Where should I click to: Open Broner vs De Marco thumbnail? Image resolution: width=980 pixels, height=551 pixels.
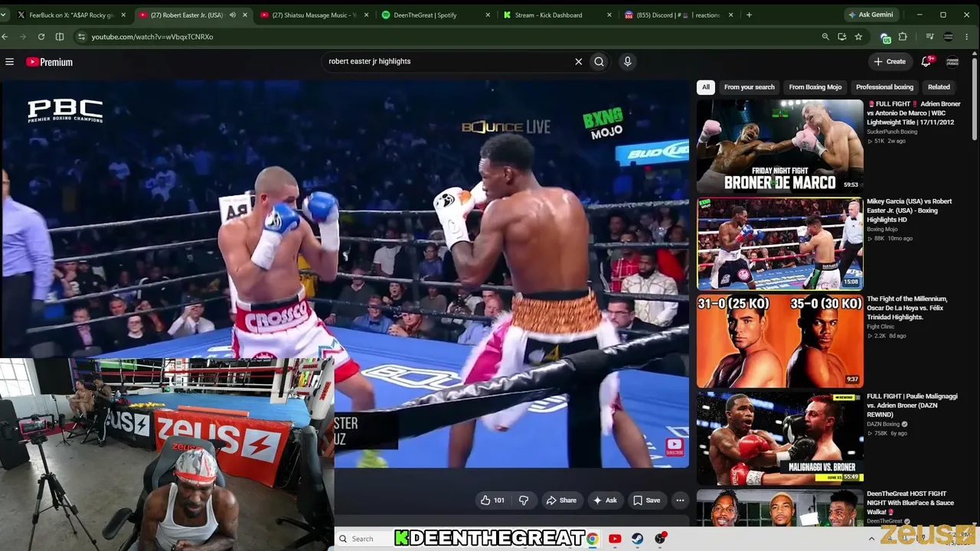779,146
